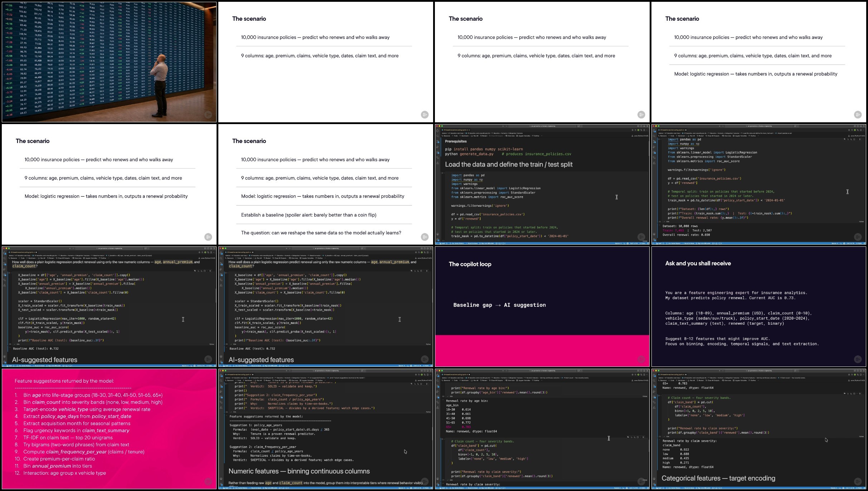Click Run All in the Prerequisites notebook toolbar
Image resolution: width=868 pixels, height=491 pixels.
[475, 136]
